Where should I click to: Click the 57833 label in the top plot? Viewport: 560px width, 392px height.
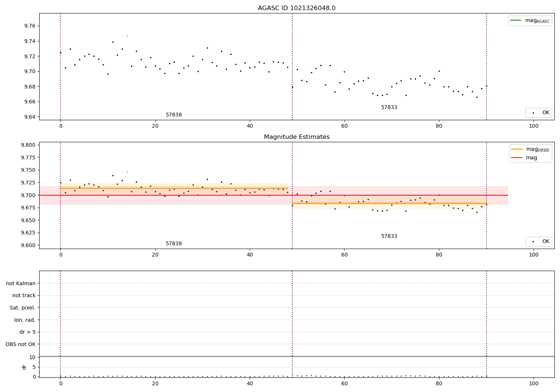[389, 107]
